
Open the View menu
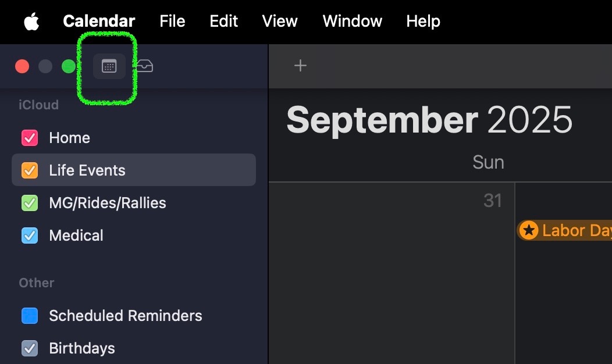(280, 22)
